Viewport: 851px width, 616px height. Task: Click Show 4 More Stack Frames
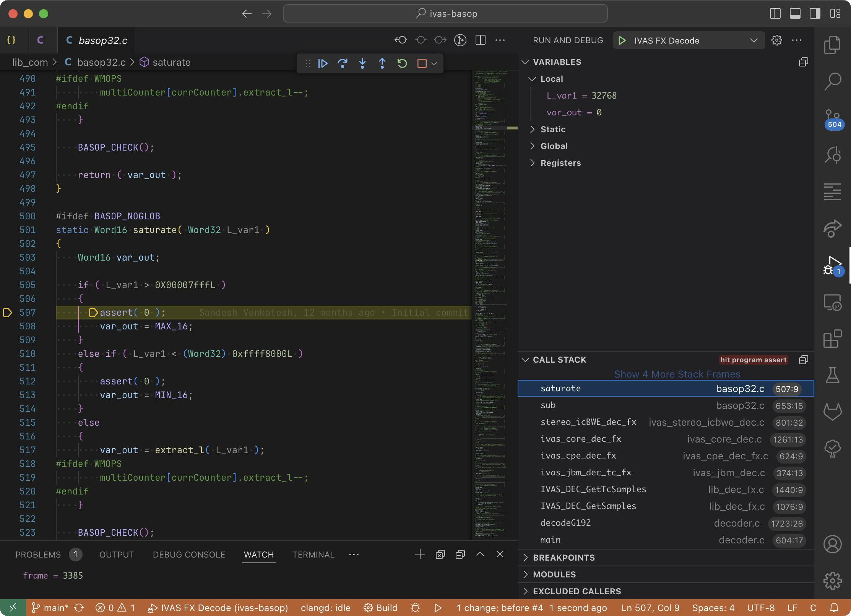[x=677, y=374]
